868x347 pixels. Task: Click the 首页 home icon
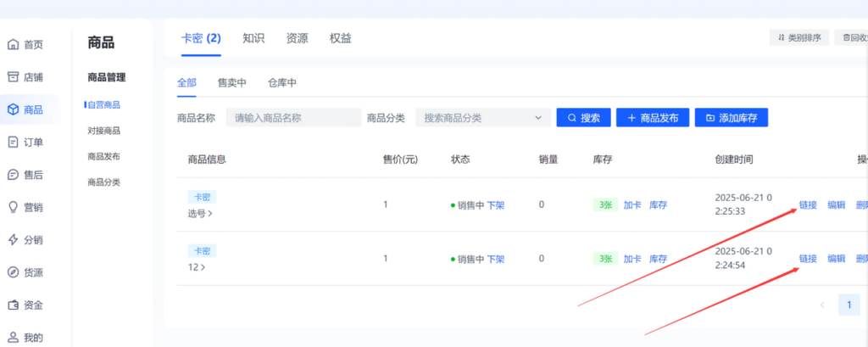13,45
